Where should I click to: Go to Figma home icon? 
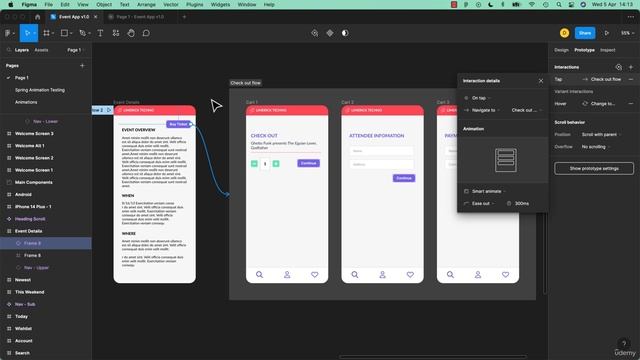click(x=38, y=17)
